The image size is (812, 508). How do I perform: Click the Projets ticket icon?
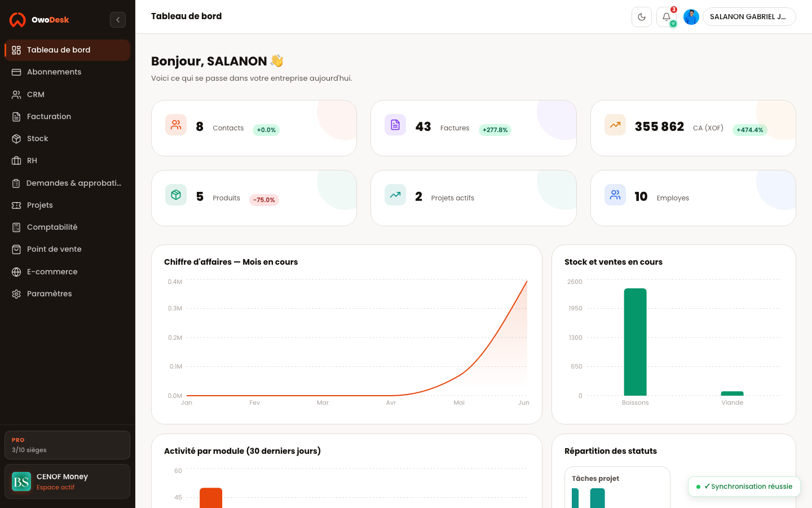(x=16, y=205)
